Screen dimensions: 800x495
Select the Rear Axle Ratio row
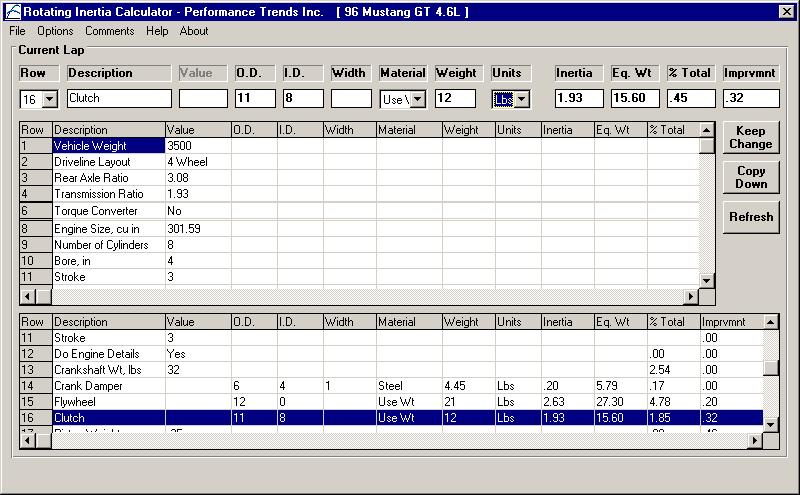pyautogui.click(x=359, y=178)
